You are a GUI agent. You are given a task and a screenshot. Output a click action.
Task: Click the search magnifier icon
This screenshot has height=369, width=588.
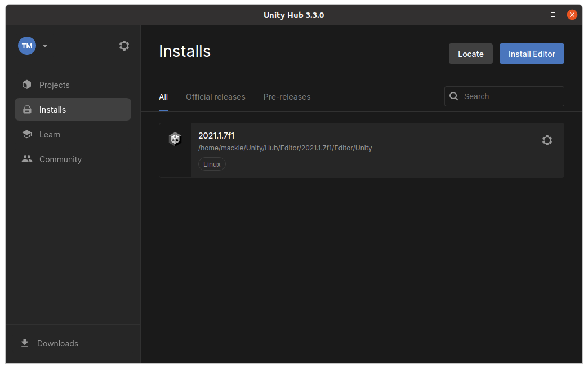coord(454,96)
